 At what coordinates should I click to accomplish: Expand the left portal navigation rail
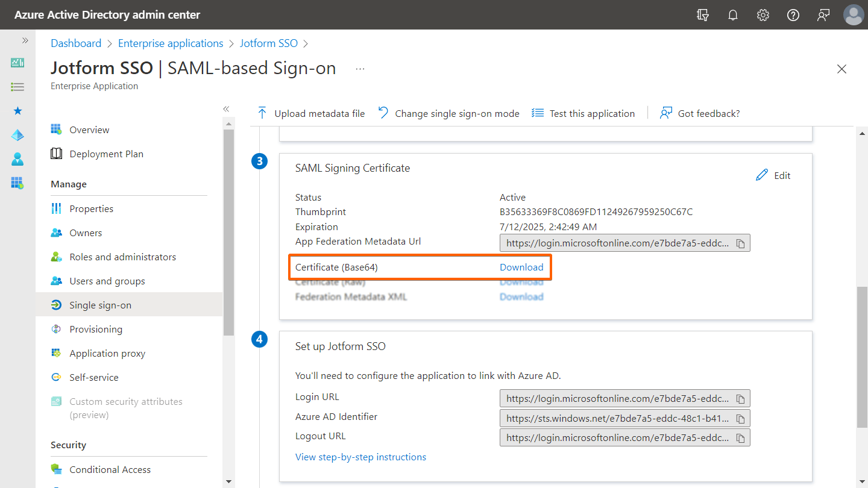point(25,40)
